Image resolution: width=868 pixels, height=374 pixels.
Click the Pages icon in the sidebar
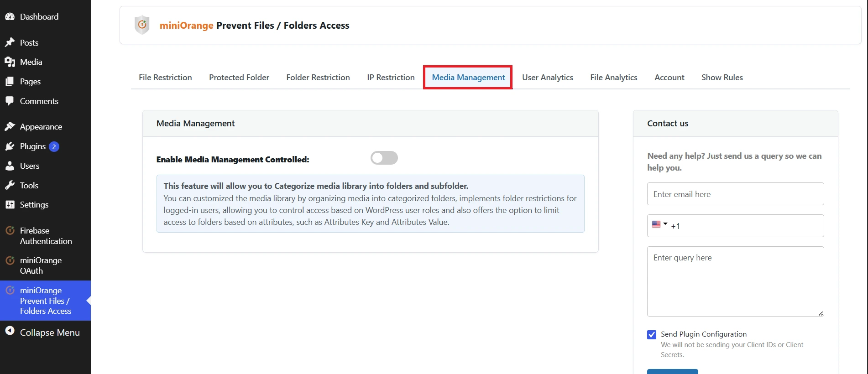point(10,81)
